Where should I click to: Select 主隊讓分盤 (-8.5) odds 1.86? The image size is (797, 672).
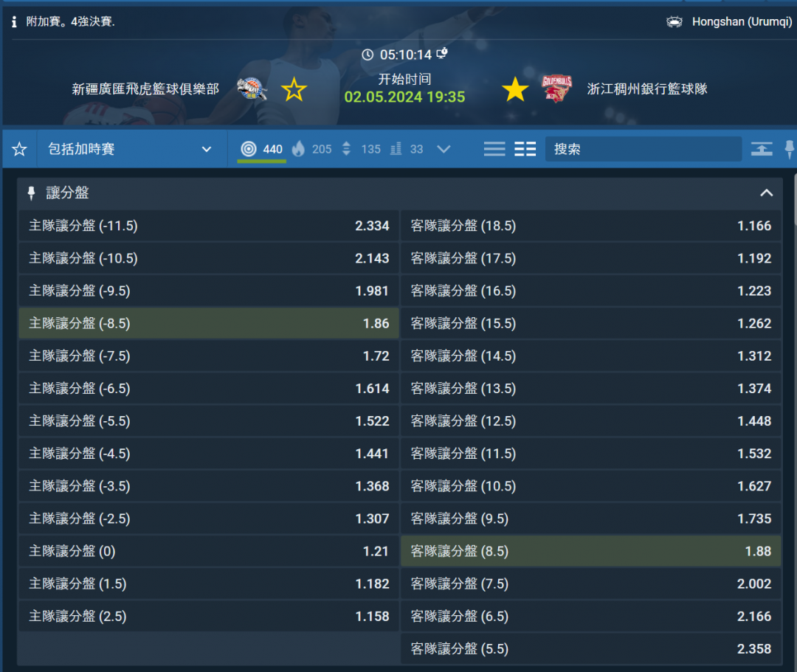coord(209,323)
